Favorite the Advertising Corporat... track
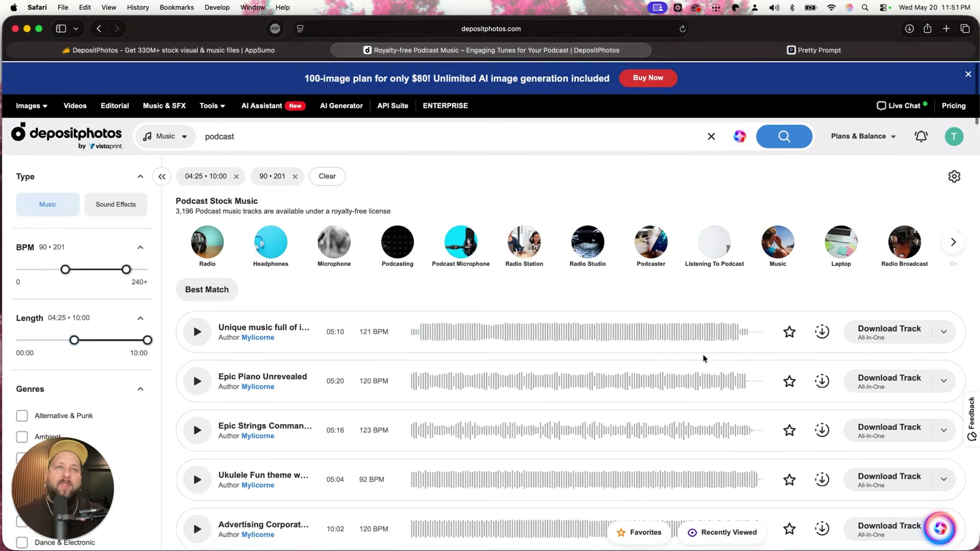 (789, 529)
